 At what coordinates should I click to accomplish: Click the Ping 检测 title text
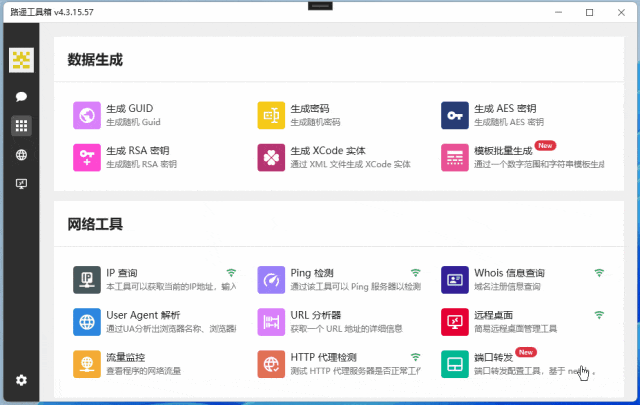(x=312, y=273)
